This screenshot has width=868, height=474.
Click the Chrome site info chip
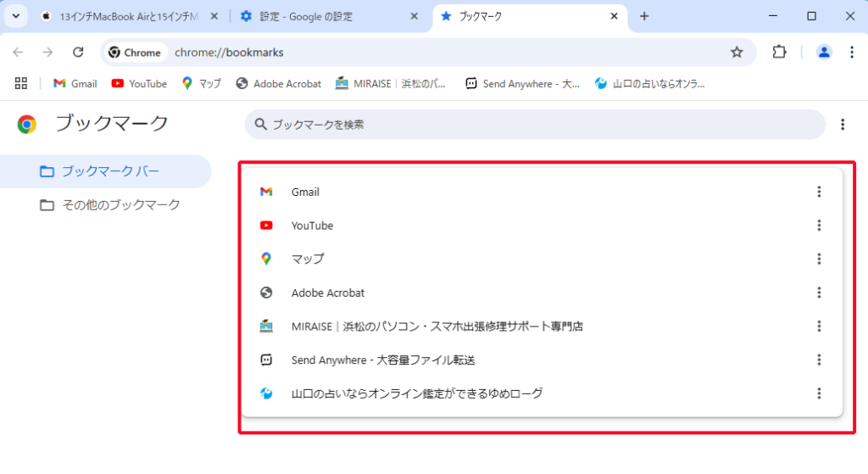pos(135,53)
